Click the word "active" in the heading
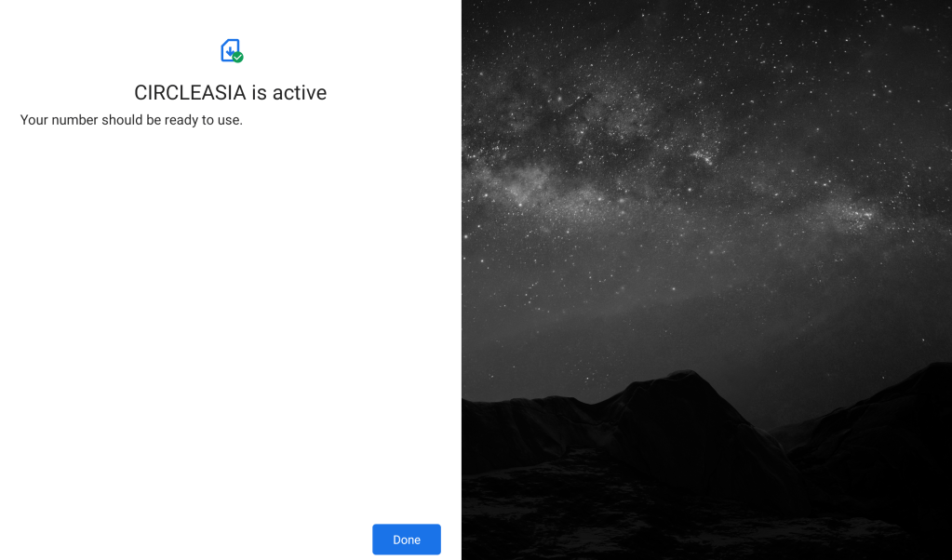Image resolution: width=952 pixels, height=560 pixels. (300, 92)
